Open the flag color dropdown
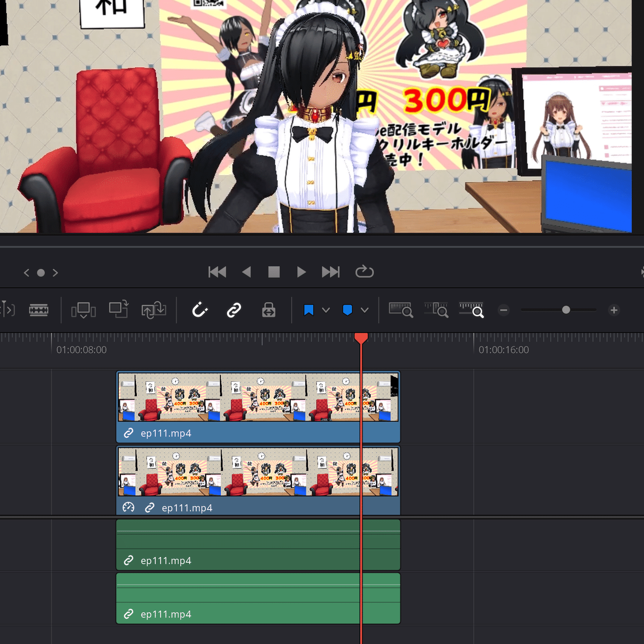Viewport: 644px width, 644px height. click(327, 310)
